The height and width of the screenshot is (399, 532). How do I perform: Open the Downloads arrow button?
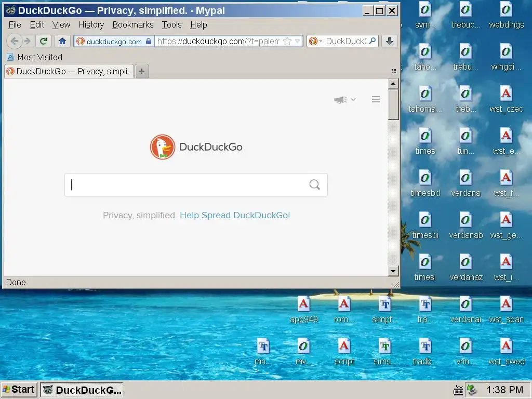[x=390, y=41]
